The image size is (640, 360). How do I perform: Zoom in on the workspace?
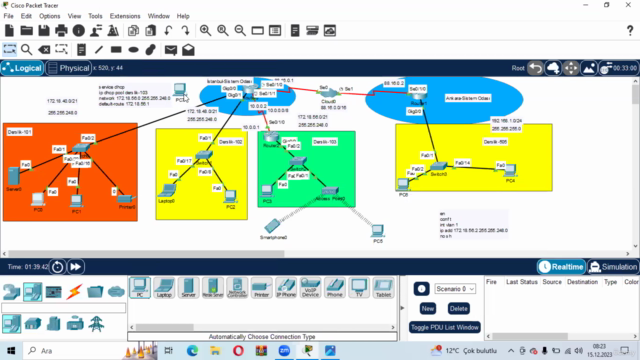click(205, 31)
